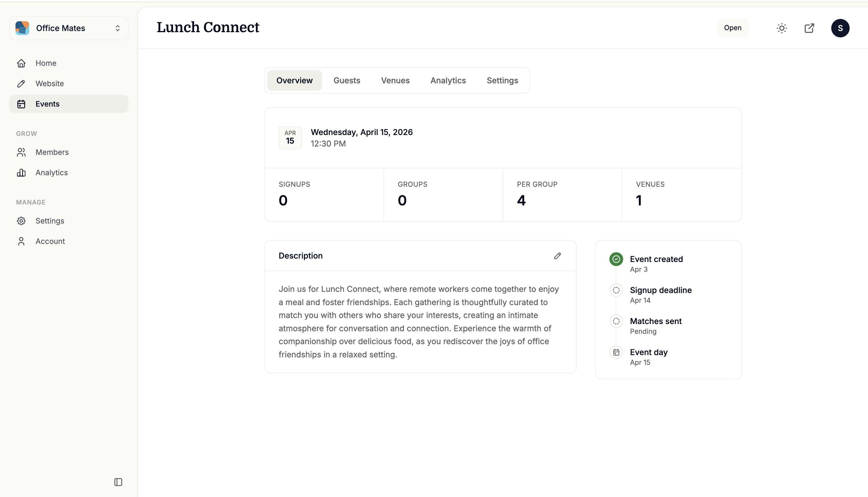Click the Open status badge

pos(733,28)
